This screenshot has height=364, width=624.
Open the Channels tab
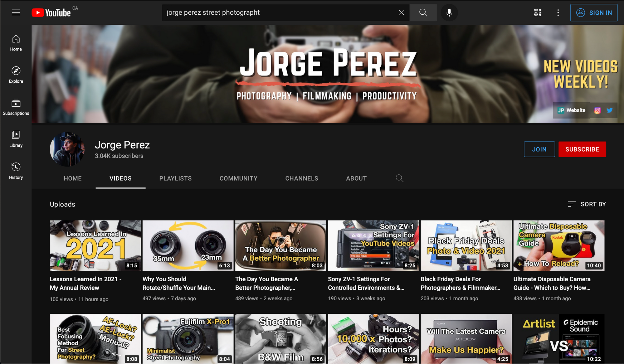click(302, 178)
